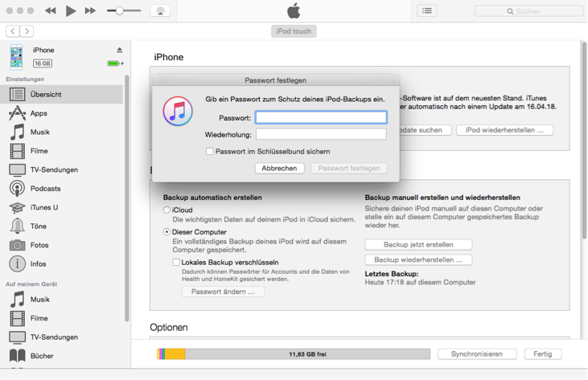
Task: Click Backup wiederherstellen button
Action: 418,259
